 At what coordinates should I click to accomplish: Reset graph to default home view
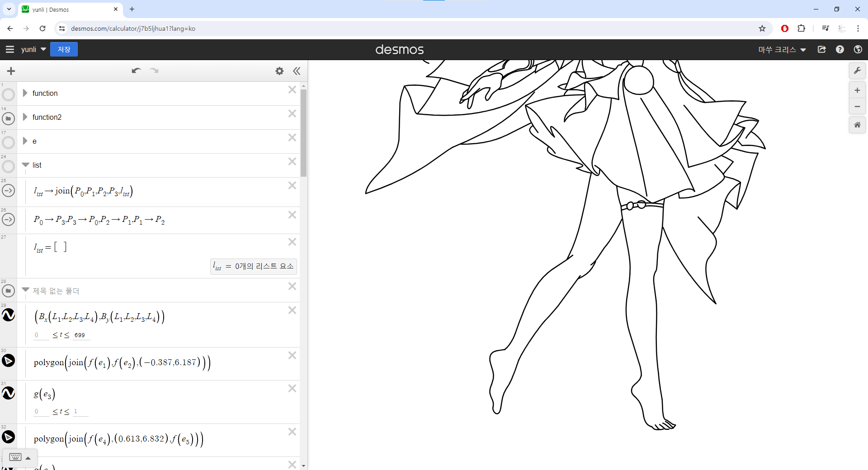[857, 125]
